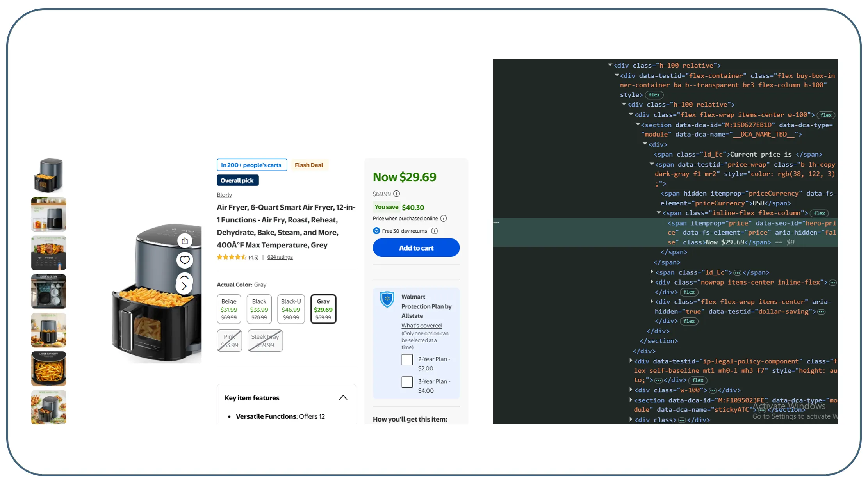The width and height of the screenshot is (868, 484).
Task: Click Walmart Protection Plan by Allstate title
Action: pyautogui.click(x=426, y=306)
